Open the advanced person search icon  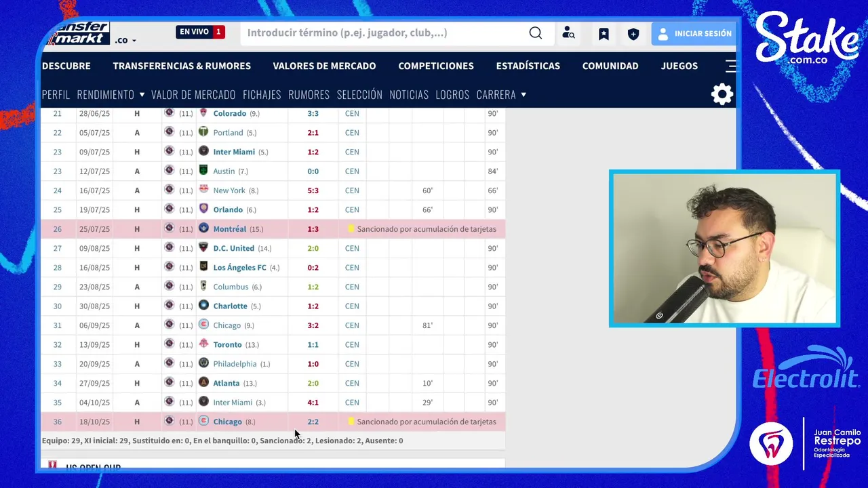(x=568, y=33)
